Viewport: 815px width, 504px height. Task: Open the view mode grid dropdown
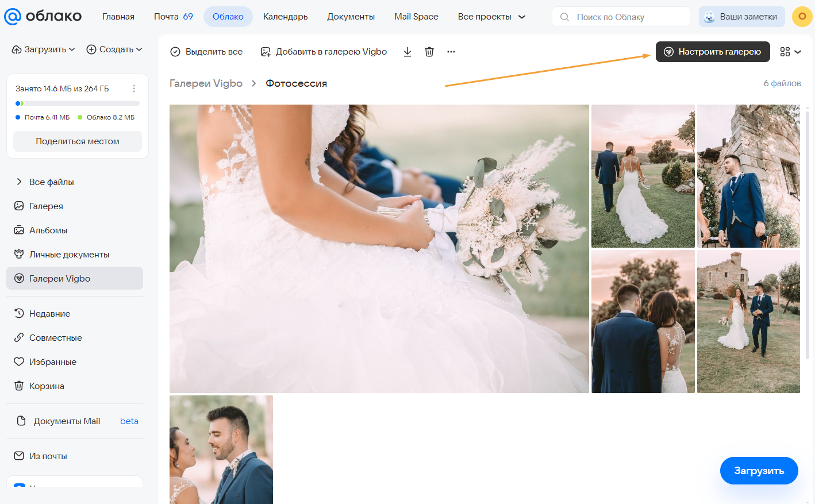[790, 52]
